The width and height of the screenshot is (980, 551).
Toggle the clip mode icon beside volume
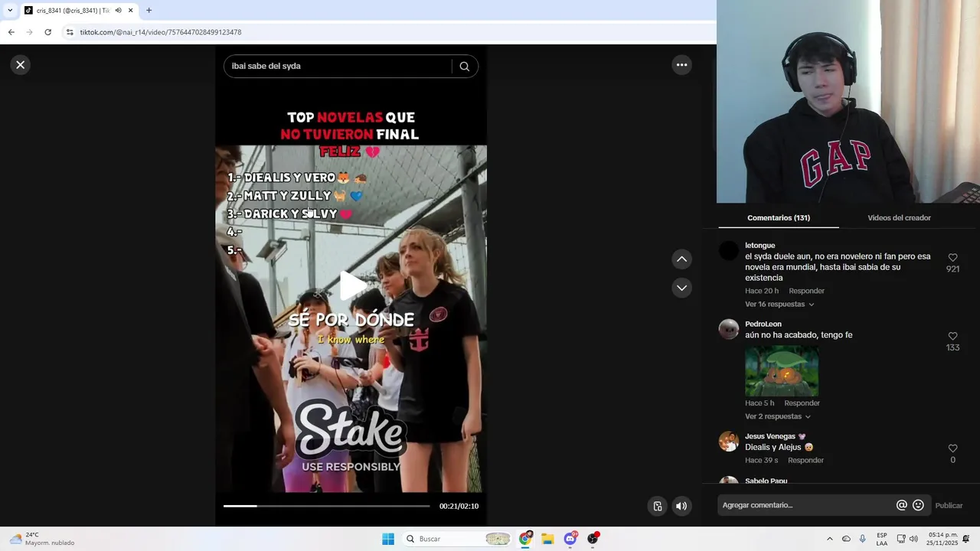click(x=657, y=506)
